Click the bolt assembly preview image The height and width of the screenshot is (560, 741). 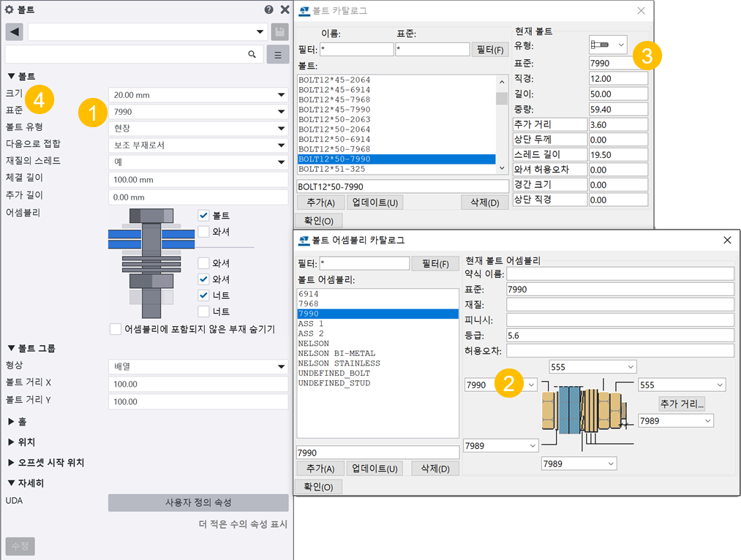pyautogui.click(x=151, y=263)
